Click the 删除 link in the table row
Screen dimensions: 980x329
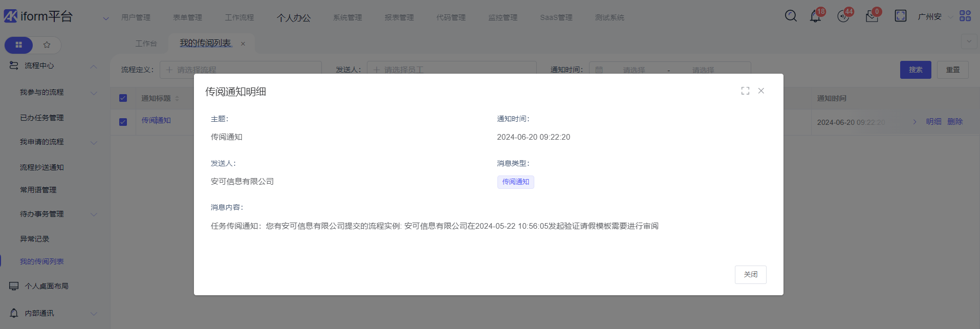(x=955, y=122)
